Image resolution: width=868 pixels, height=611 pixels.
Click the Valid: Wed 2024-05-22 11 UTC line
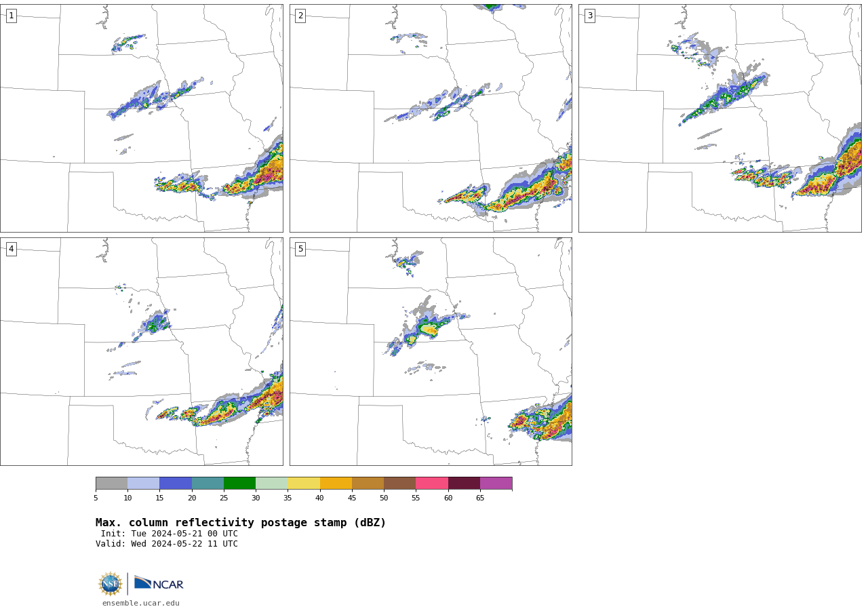point(167,544)
